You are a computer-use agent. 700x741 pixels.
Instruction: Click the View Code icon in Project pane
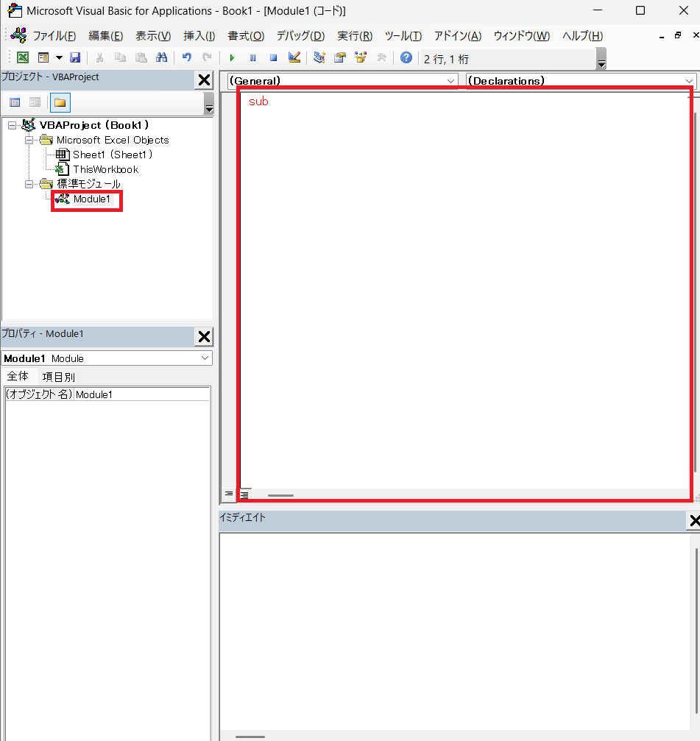(15, 102)
